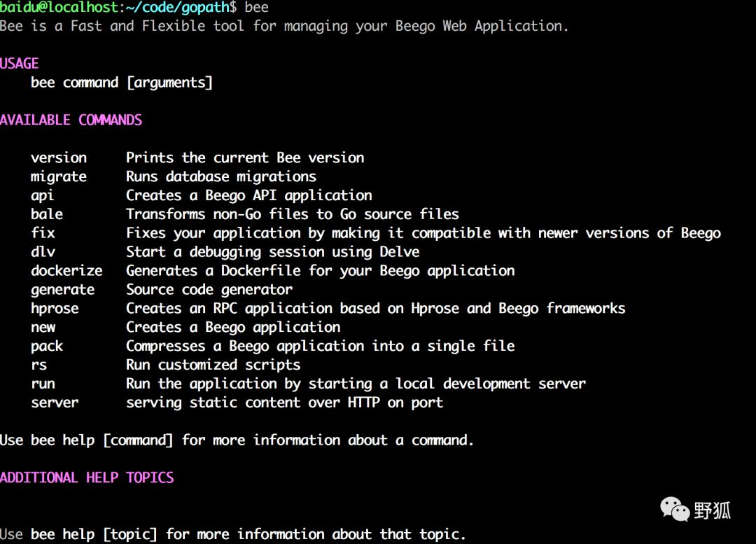Click the 'ADDITIONAL HELP TOPICS' heading
The image size is (756, 544).
(87, 478)
